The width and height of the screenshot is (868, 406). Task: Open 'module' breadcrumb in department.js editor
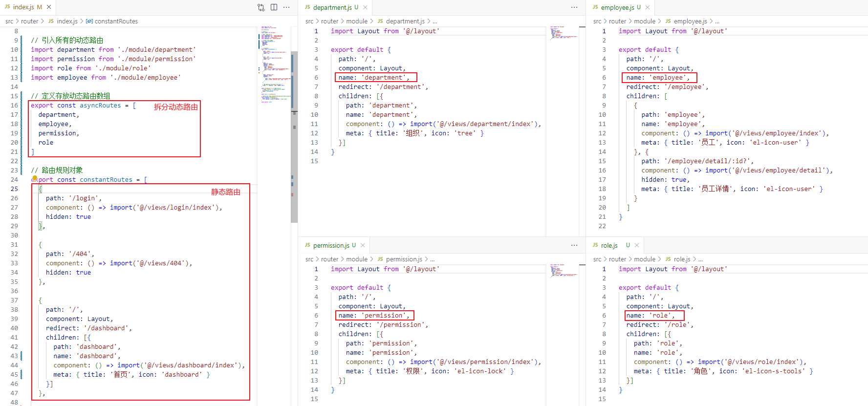click(357, 21)
